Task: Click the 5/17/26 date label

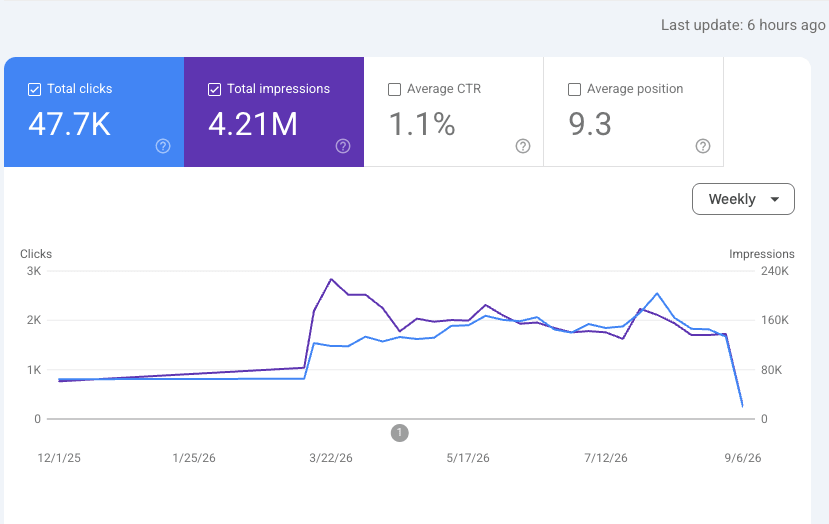Action: click(x=468, y=458)
